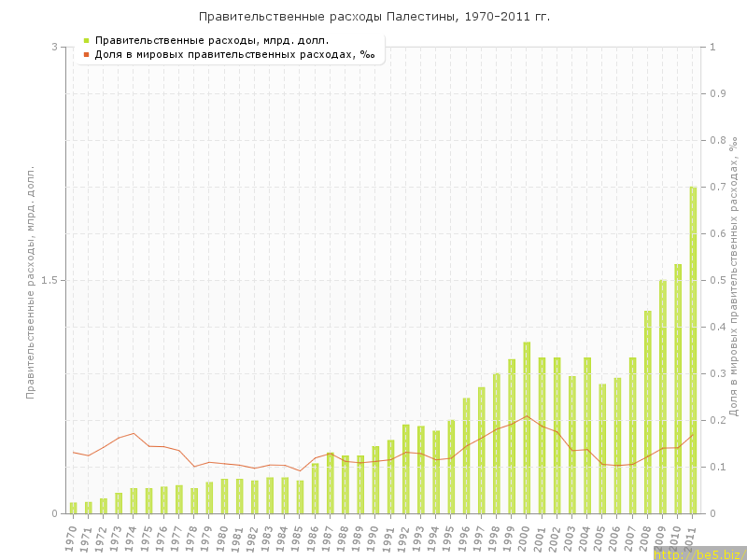This screenshot has width=747, height=560.
Task: Click the 1974 peak on the orange line
Action: [x=134, y=433]
